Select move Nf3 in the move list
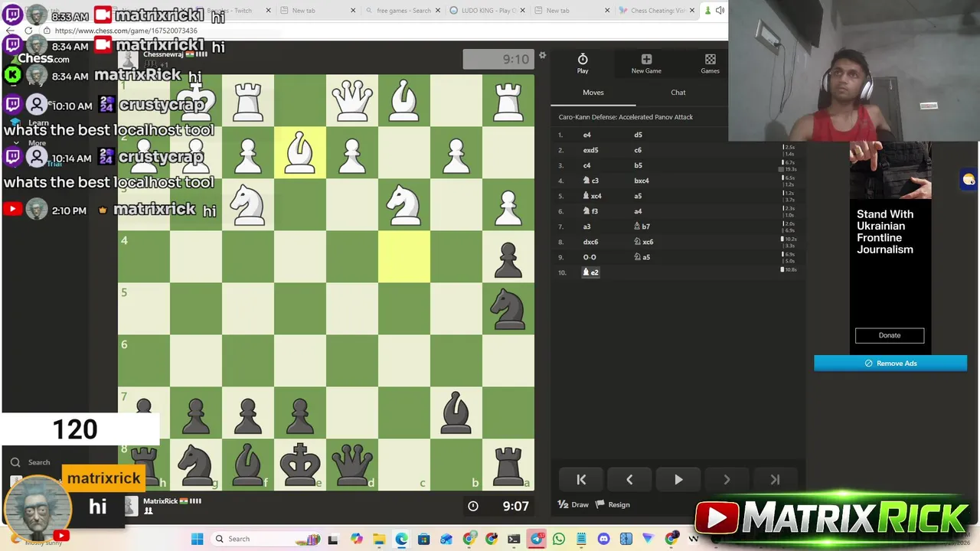Viewport: 980px width, 551px height. point(590,211)
